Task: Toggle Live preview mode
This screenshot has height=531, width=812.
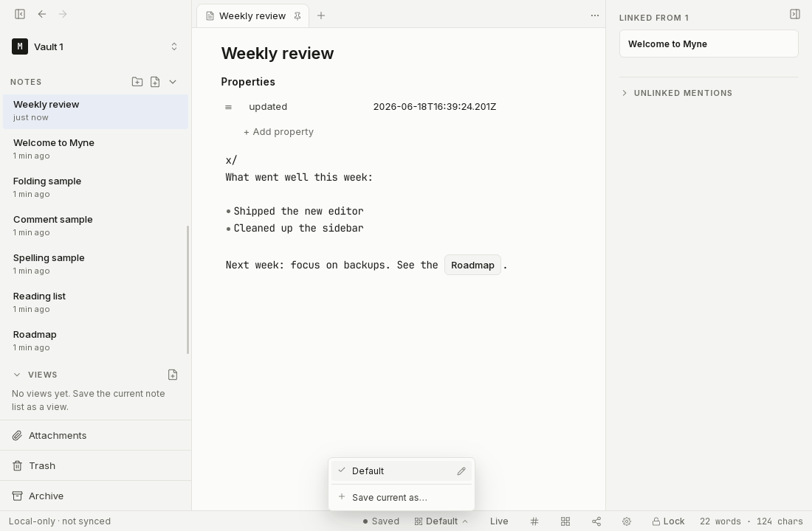Action: 499,521
